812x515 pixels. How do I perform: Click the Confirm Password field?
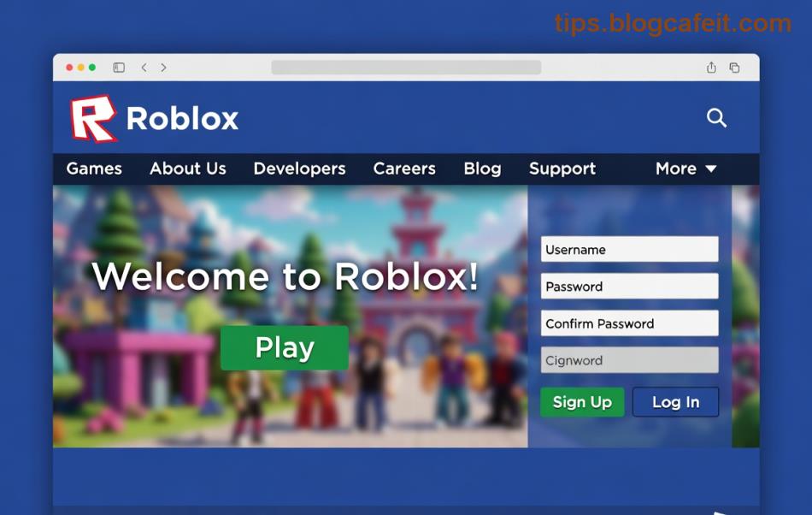click(629, 323)
